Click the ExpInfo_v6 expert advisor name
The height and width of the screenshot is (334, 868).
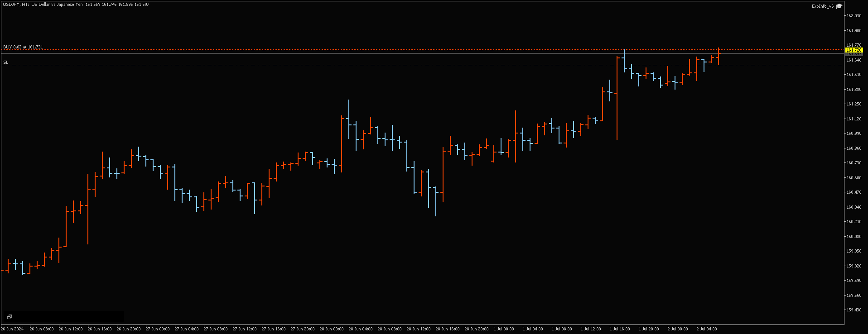[823, 6]
